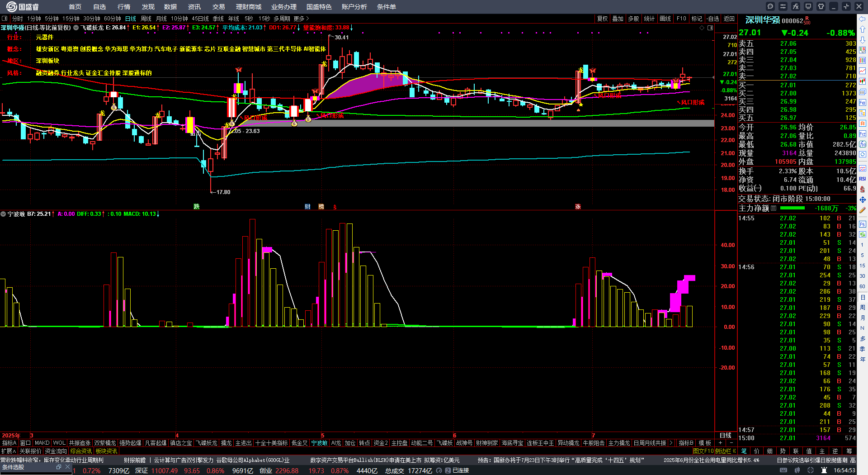Open the 窗口 window count dropdown
The width and height of the screenshot is (868, 475).
[x=25, y=443]
